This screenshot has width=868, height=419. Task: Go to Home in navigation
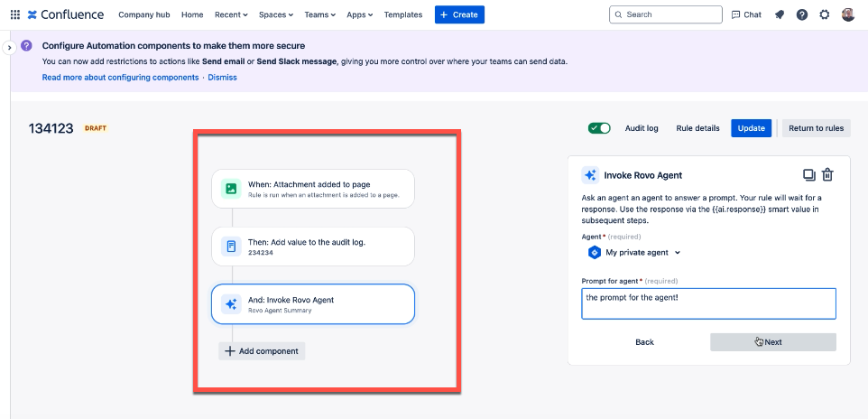tap(192, 14)
